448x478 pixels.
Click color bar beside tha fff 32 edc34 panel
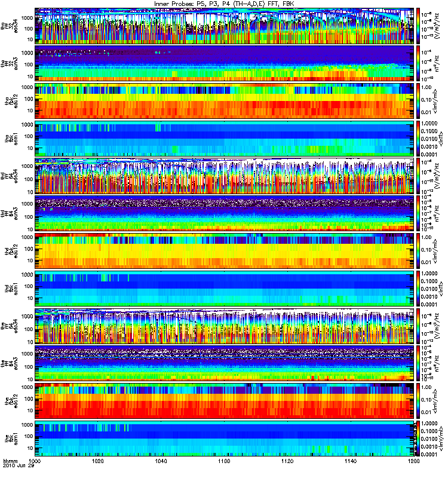click(418, 26)
